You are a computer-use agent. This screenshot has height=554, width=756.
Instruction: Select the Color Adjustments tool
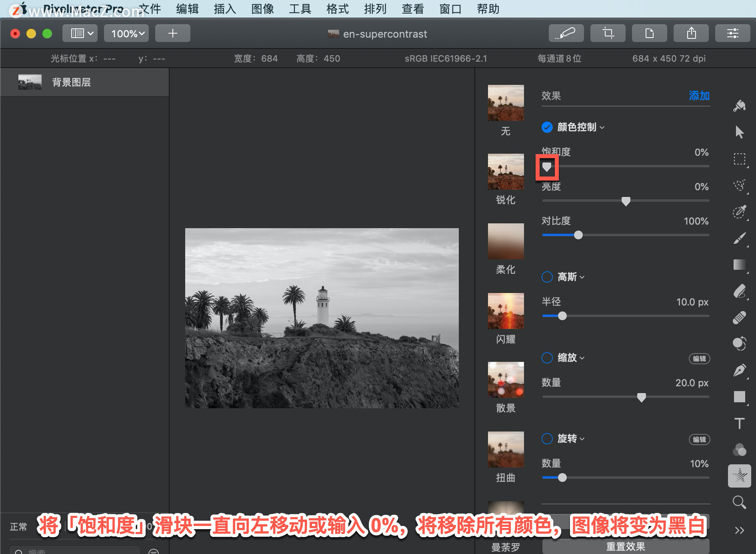click(x=739, y=343)
